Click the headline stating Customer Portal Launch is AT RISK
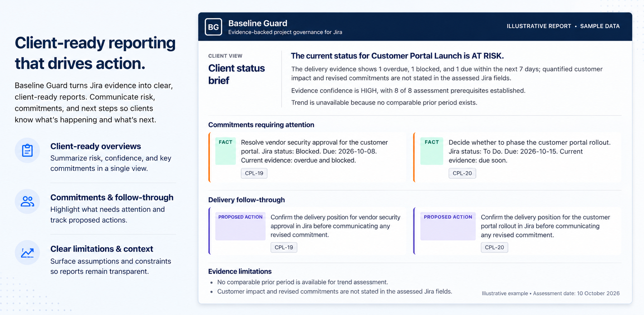The width and height of the screenshot is (644, 315). point(397,56)
